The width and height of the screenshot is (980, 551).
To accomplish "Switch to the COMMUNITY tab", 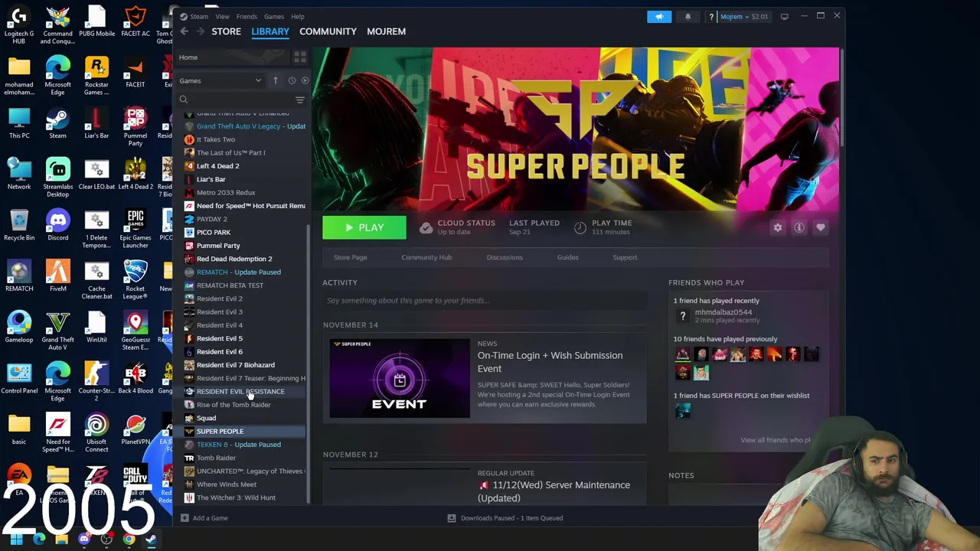I will click(328, 31).
